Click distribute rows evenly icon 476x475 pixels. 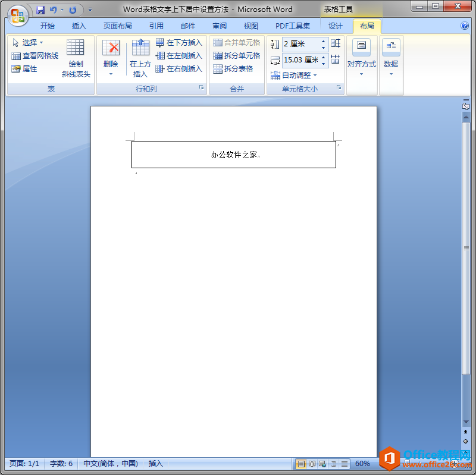coord(336,43)
